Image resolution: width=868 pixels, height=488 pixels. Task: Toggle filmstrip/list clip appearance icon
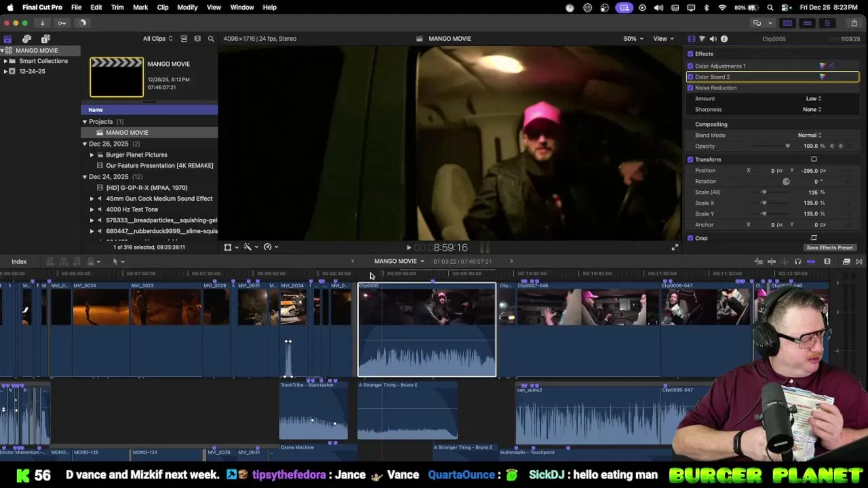click(184, 39)
